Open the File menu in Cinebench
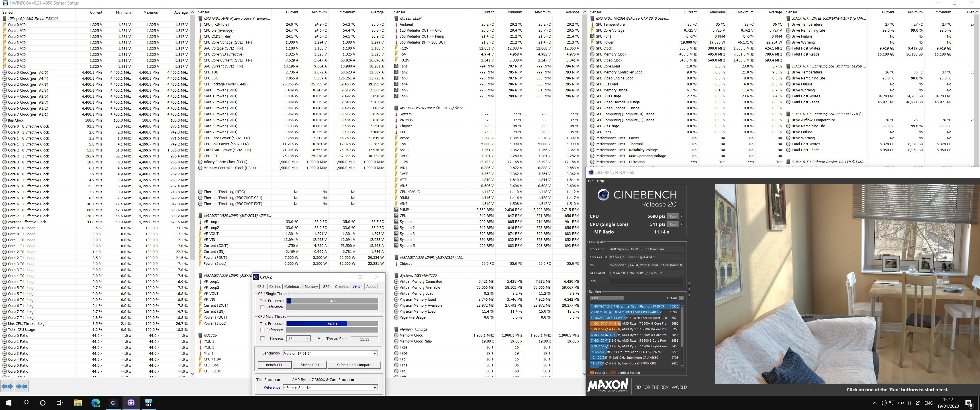Image resolution: width=980 pixels, height=410 pixels. 591,181
